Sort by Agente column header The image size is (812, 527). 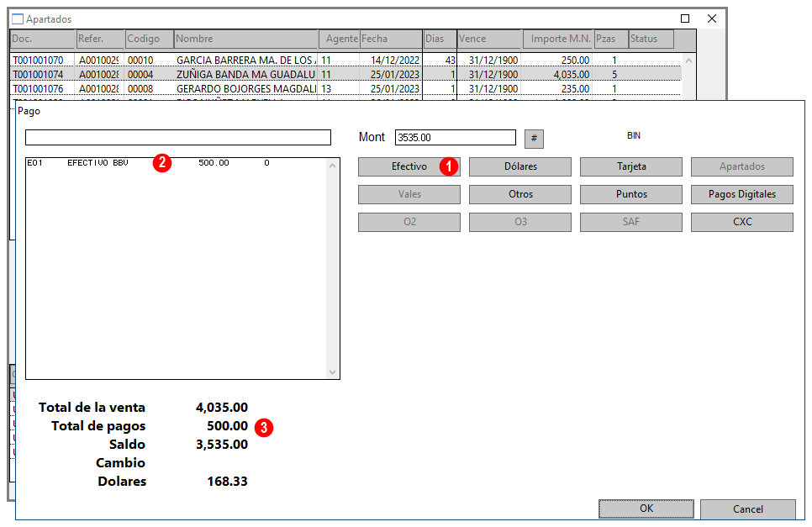(x=340, y=39)
